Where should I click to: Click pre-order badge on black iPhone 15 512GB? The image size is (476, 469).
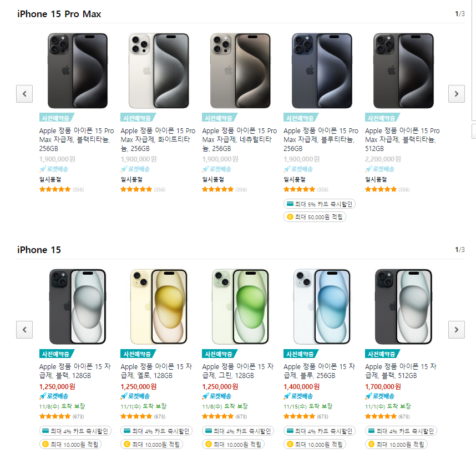pyautogui.click(x=382, y=354)
